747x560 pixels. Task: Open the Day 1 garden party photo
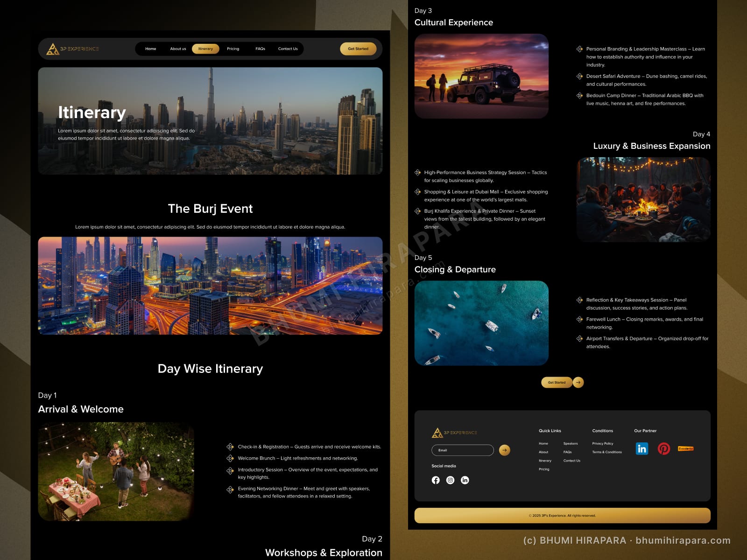click(116, 471)
